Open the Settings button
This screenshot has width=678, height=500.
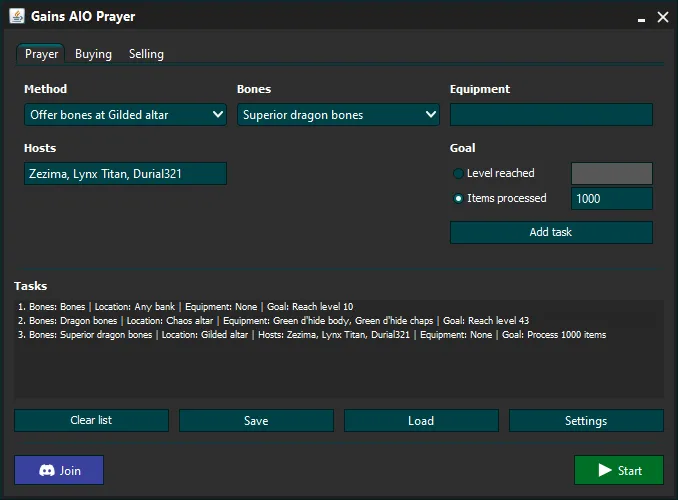tap(586, 420)
